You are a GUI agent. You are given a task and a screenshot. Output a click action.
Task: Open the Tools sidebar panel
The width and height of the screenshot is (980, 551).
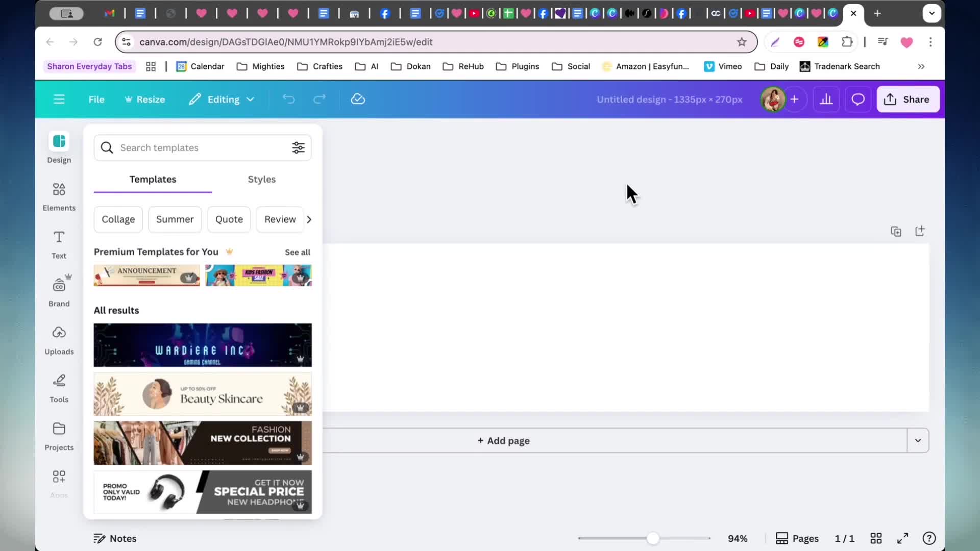[59, 389]
